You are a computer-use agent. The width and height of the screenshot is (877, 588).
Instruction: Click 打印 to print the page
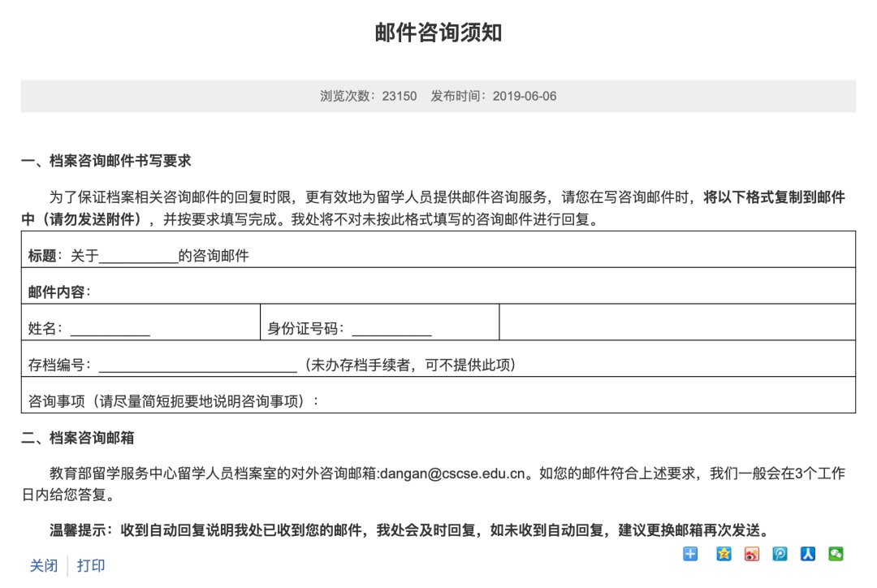coord(90,565)
